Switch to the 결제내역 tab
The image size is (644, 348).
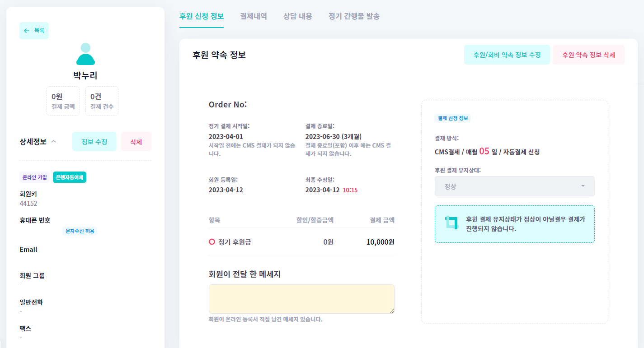(254, 16)
